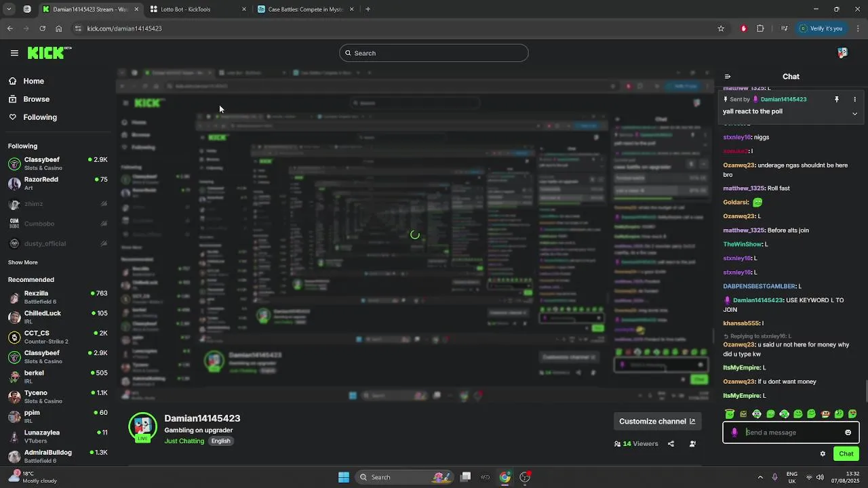The image size is (868, 488).
Task: Insert the last emote in quick row
Action: coord(852,414)
